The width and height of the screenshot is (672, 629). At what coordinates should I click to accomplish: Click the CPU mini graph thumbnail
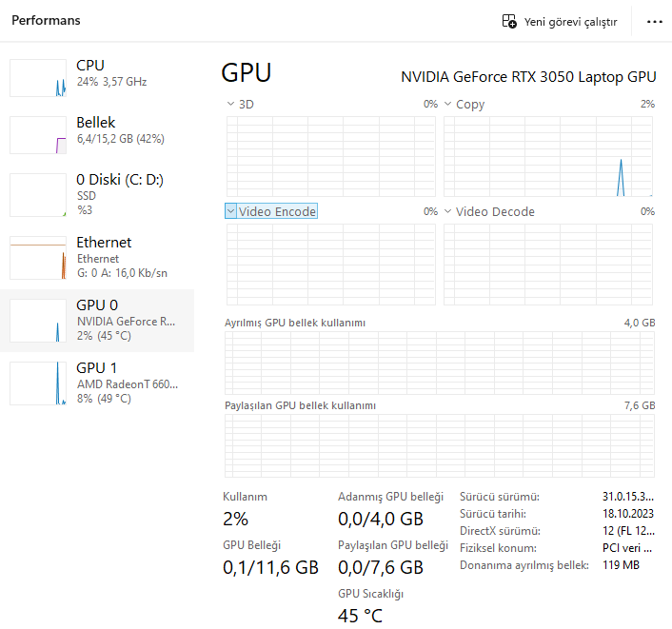(x=38, y=77)
